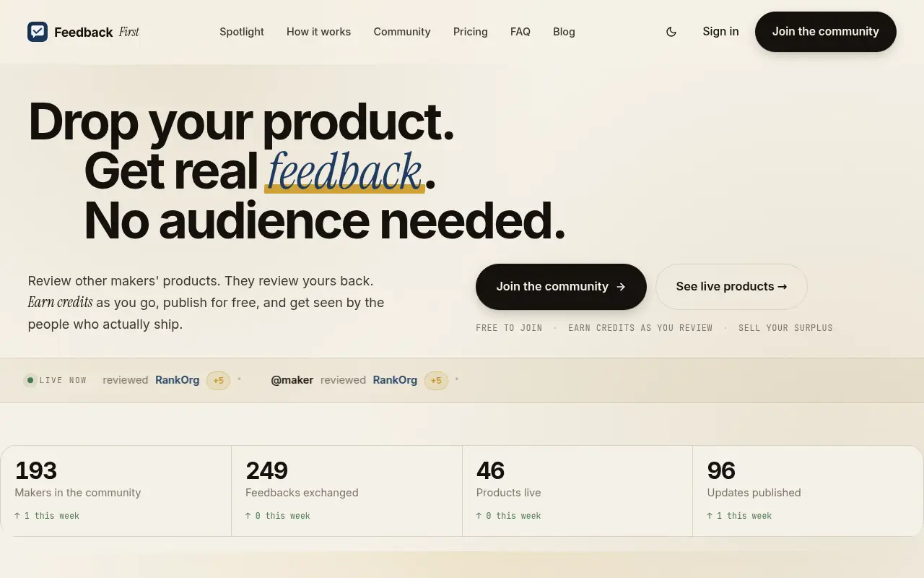Click the Updates published stat card
The height and width of the screenshot is (578, 924).
pos(808,491)
